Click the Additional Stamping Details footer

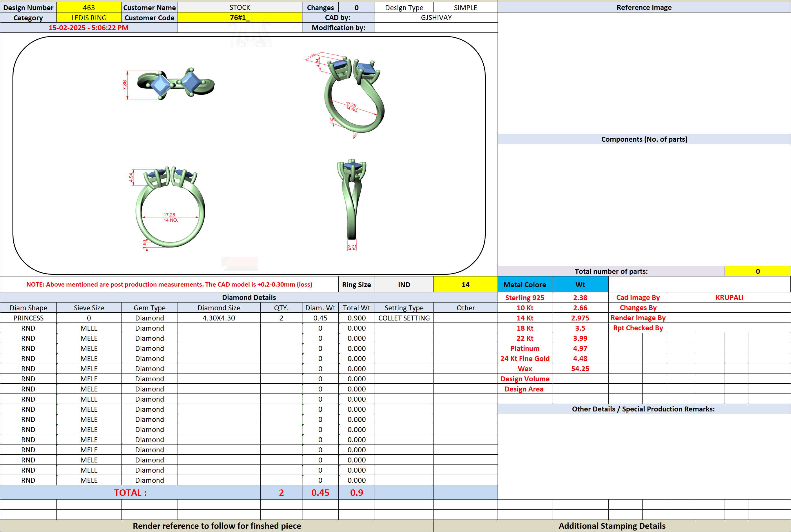[x=612, y=526]
